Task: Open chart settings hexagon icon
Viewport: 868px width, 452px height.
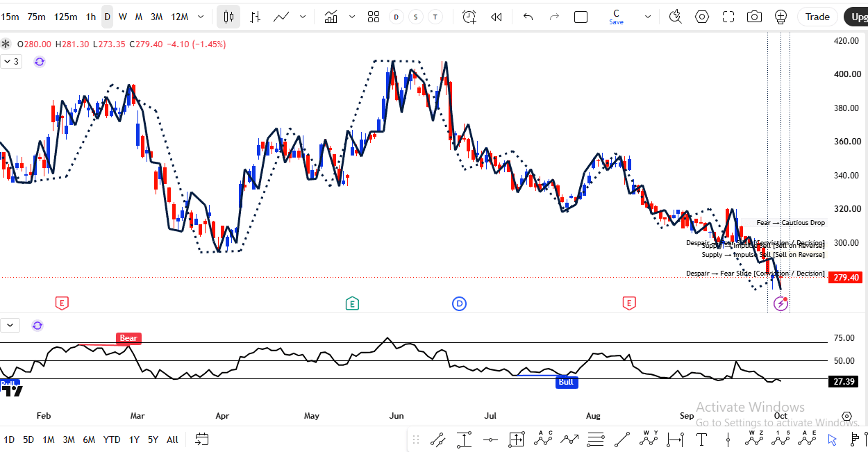Action: [x=702, y=17]
